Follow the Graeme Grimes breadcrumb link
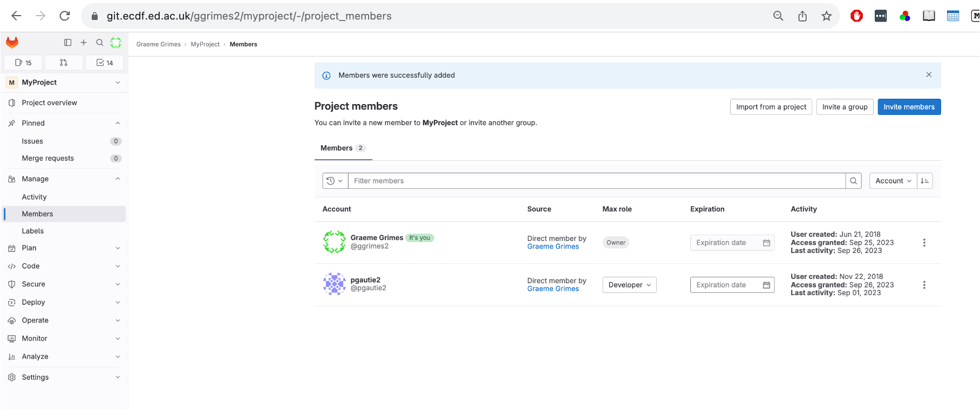 (159, 44)
